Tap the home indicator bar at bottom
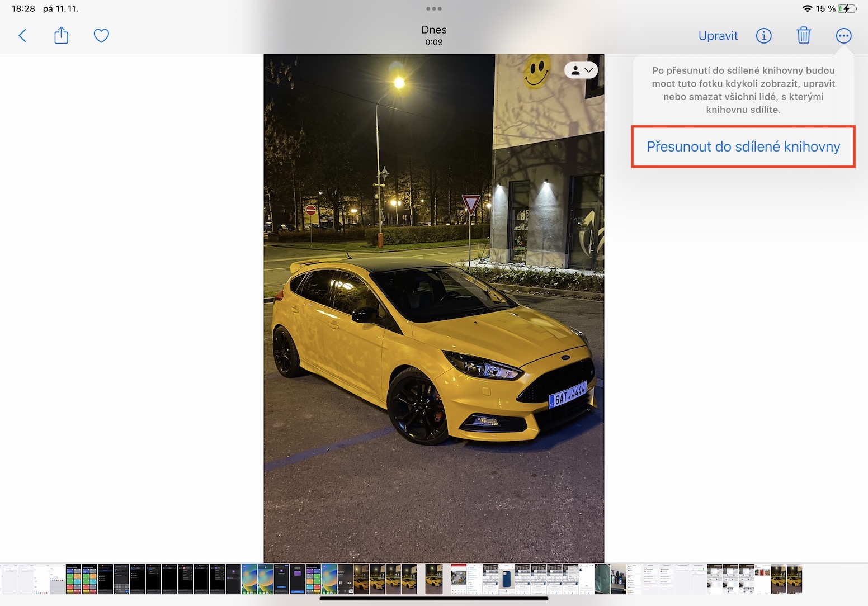The image size is (868, 606). pos(433,599)
